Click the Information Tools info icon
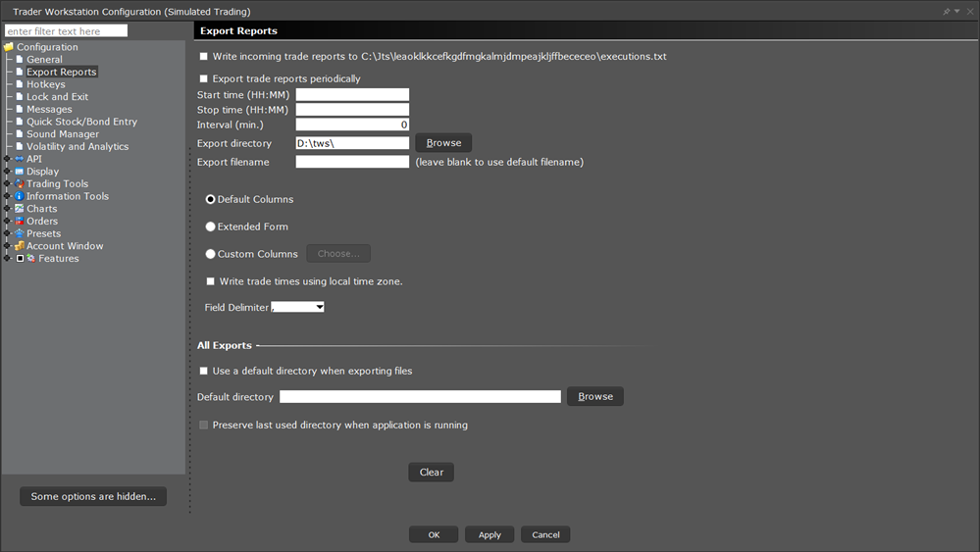 coord(20,196)
